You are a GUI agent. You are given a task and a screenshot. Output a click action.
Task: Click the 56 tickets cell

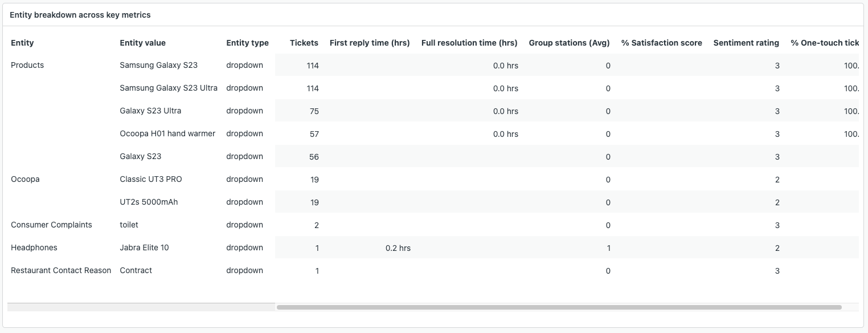click(314, 157)
